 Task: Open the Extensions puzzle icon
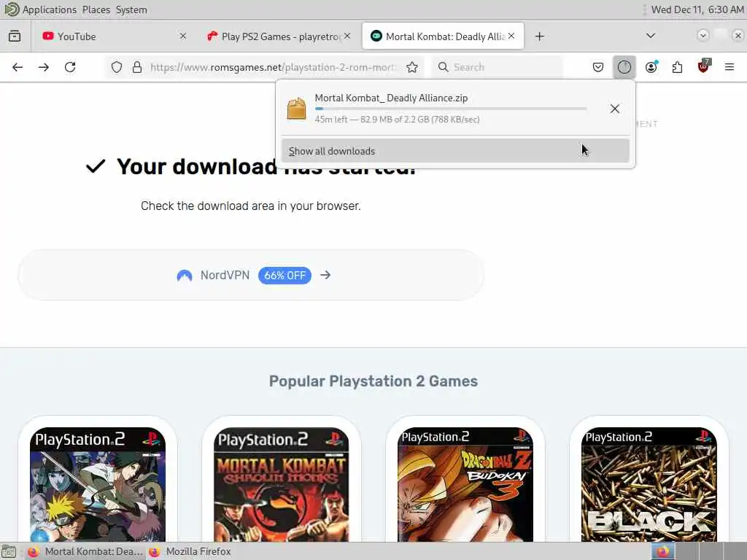(x=677, y=67)
